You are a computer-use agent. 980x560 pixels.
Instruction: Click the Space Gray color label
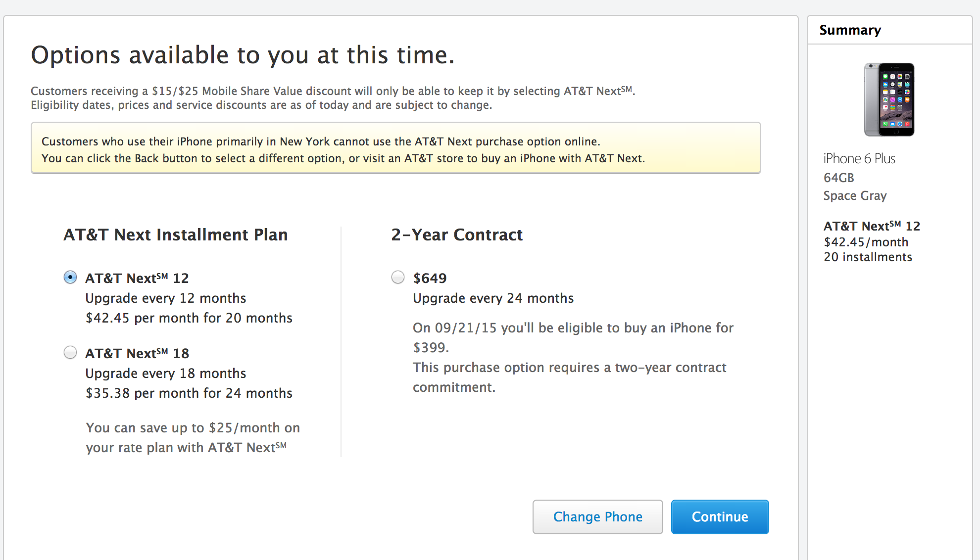coord(855,196)
